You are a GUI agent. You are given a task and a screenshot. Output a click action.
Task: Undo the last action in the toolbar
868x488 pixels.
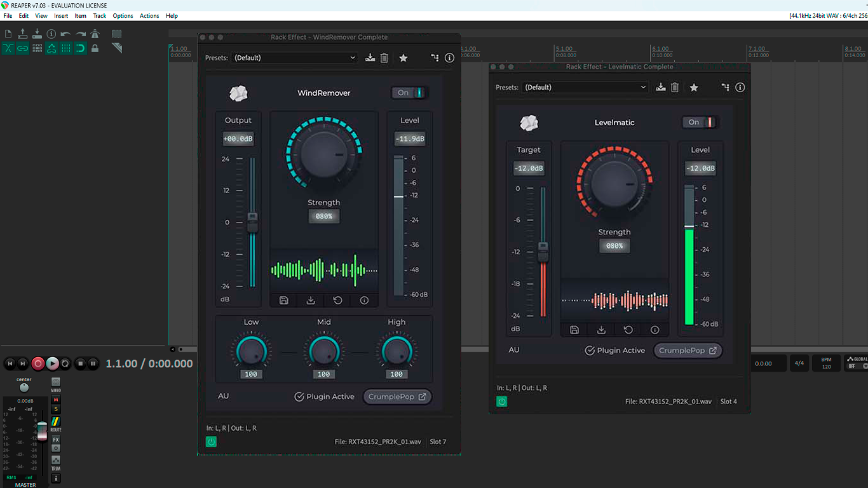tap(66, 34)
